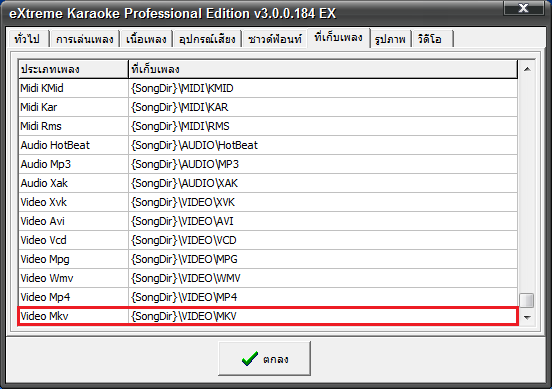This screenshot has height=389, width=552.
Task: Open the ทั่วไป tab
Action: pyautogui.click(x=28, y=39)
